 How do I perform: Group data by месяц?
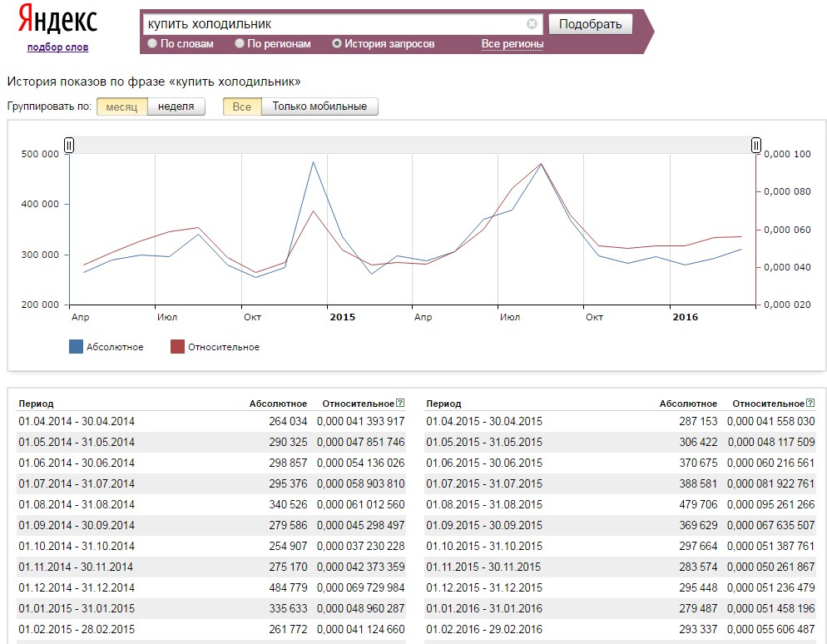coord(121,107)
